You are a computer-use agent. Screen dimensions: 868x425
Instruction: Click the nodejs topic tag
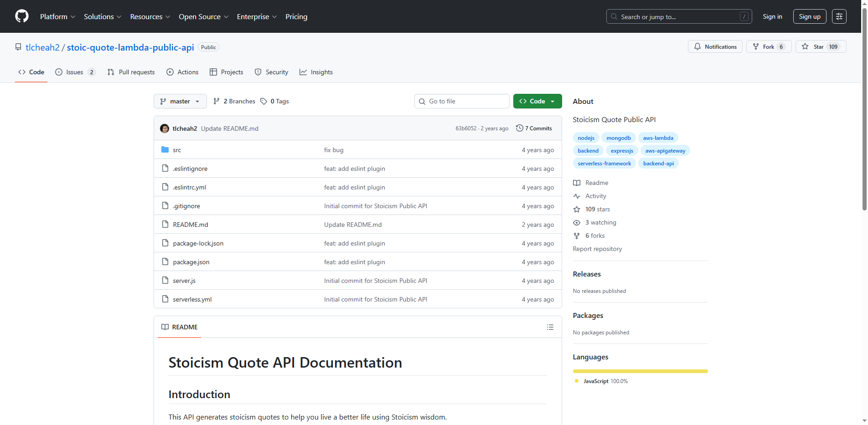pos(586,138)
